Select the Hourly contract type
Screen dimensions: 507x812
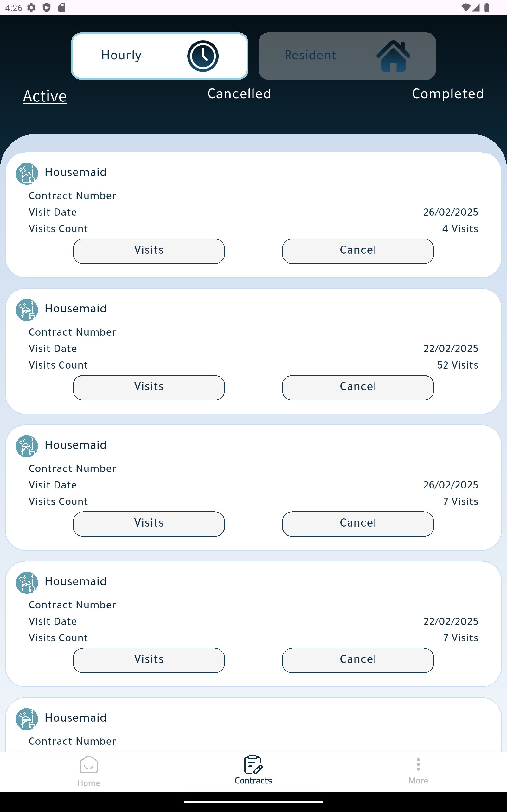tap(160, 56)
